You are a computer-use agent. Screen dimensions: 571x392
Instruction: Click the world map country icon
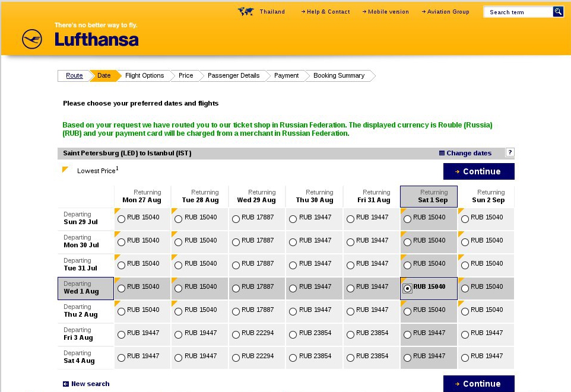click(x=246, y=12)
